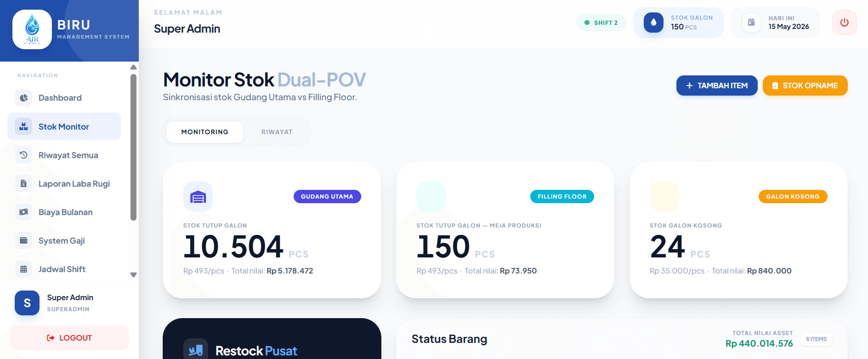Screen dimensions: 868x359
Task: Click the System Gaji wallet icon
Action: (x=23, y=240)
